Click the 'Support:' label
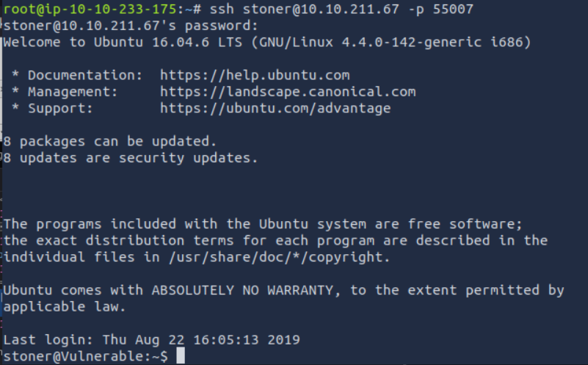Viewport: 588px width, 365px height. [60, 109]
